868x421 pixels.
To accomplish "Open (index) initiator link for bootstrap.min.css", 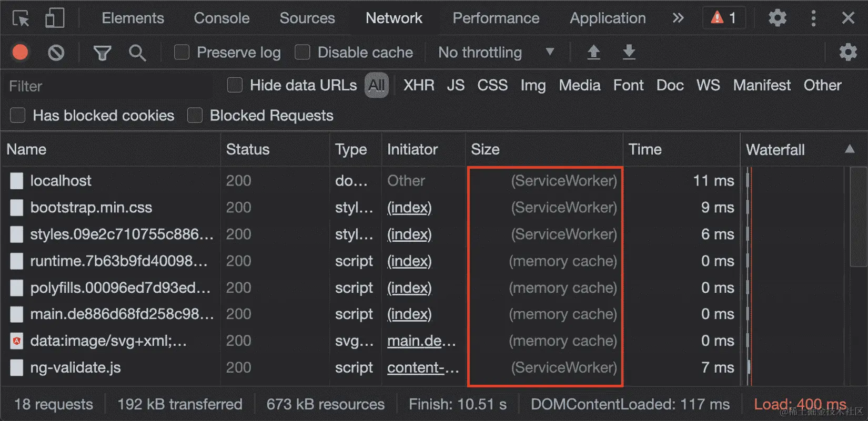I will 409,208.
